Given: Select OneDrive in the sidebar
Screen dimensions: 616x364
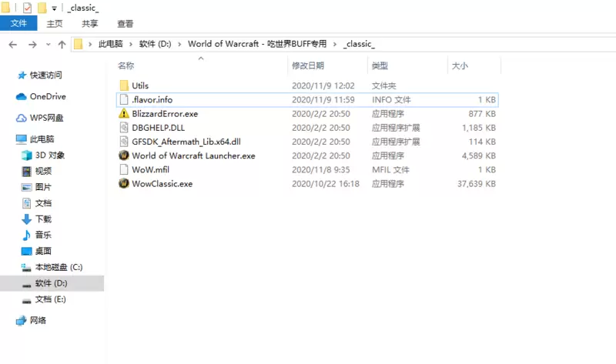Looking at the screenshot, I should (x=48, y=96).
